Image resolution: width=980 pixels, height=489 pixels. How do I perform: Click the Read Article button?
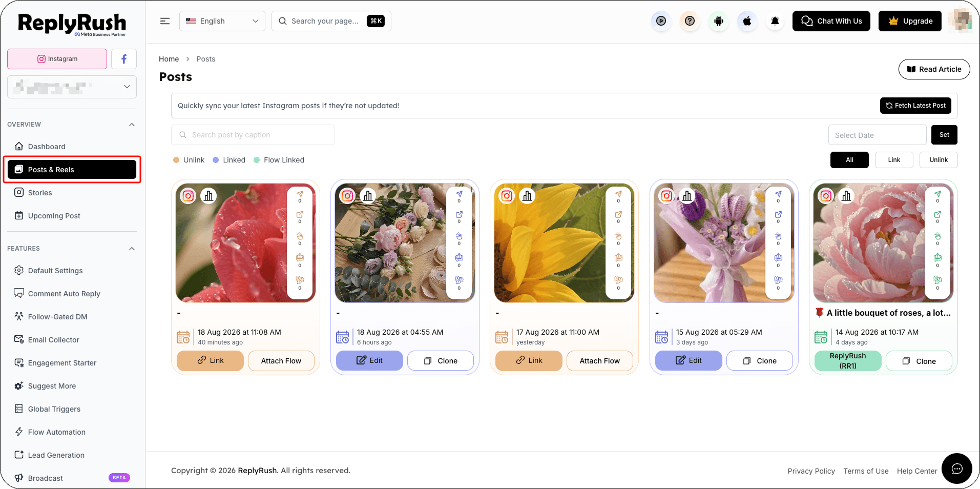pos(934,69)
